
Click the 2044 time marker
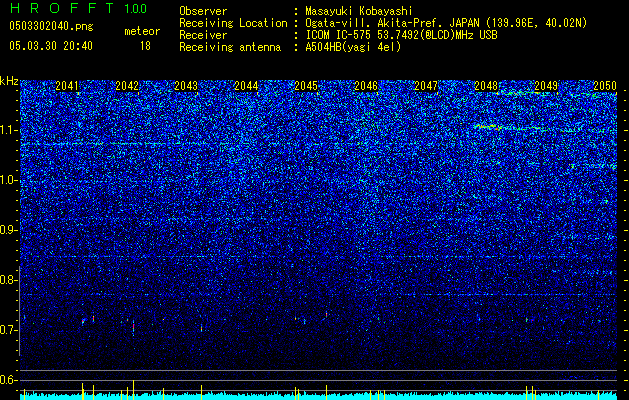246,86
